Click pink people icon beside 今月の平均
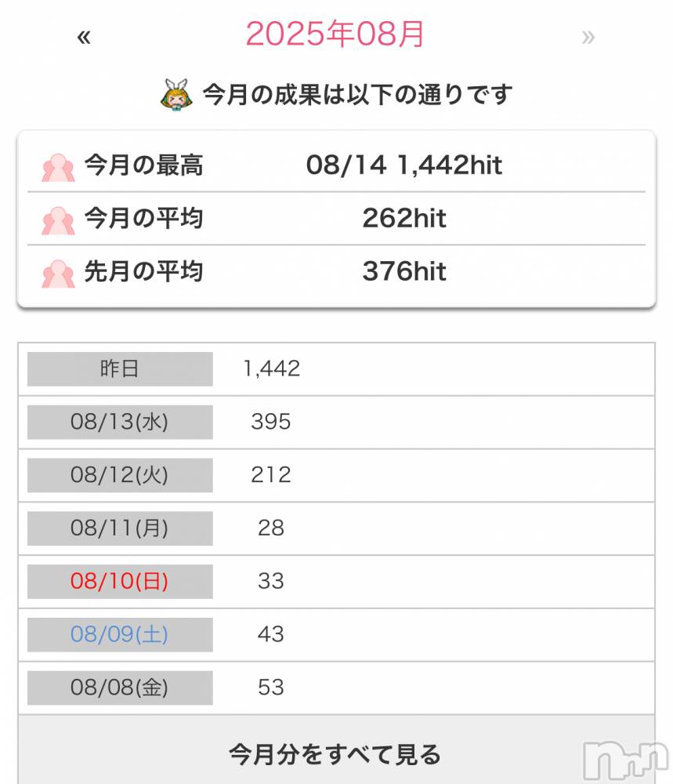The image size is (673, 784). coord(58,220)
